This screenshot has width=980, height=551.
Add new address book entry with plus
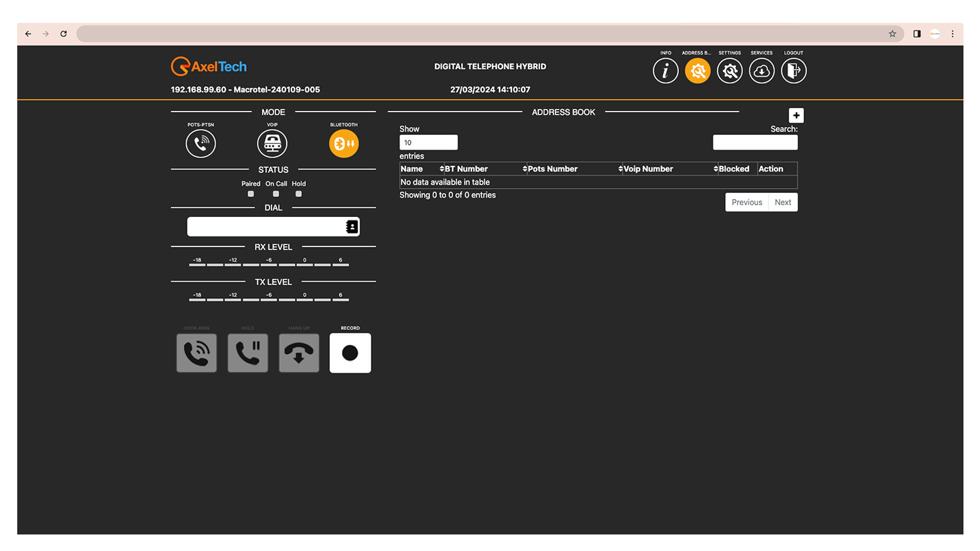(x=796, y=116)
